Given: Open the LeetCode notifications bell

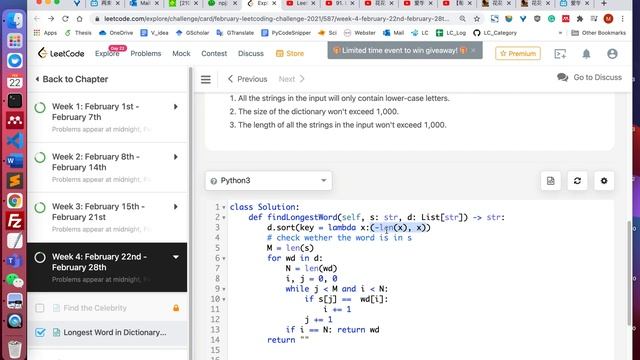Looking at the screenshot, I should point(586,53).
